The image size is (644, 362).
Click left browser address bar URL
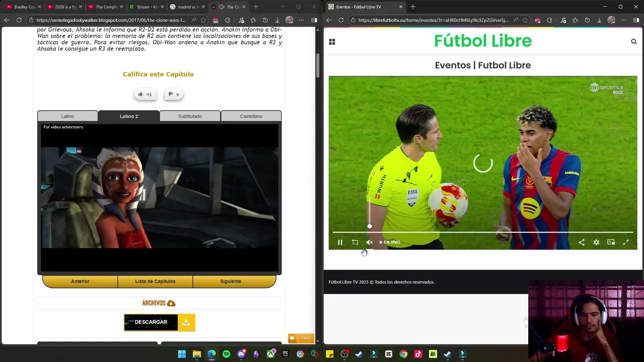point(111,20)
